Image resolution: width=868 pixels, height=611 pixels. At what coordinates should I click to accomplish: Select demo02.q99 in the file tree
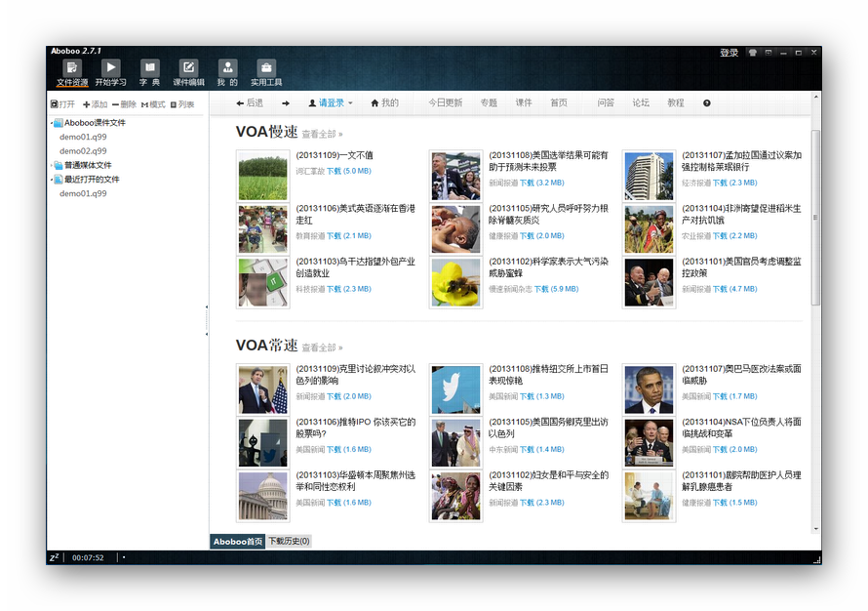coord(83,150)
